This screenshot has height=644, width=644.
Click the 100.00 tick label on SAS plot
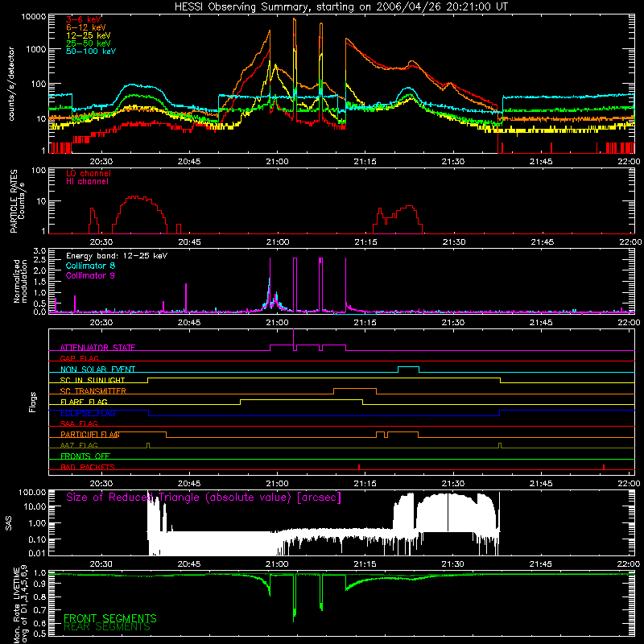[32, 492]
